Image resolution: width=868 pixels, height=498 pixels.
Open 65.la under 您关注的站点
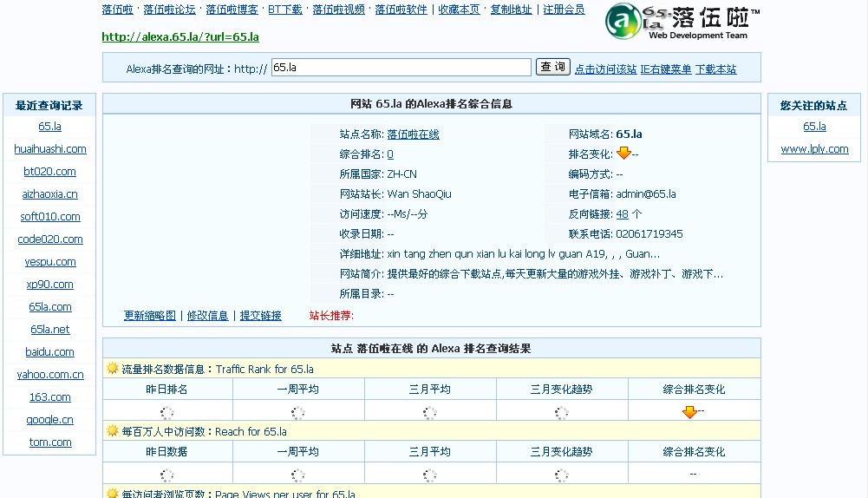point(814,127)
